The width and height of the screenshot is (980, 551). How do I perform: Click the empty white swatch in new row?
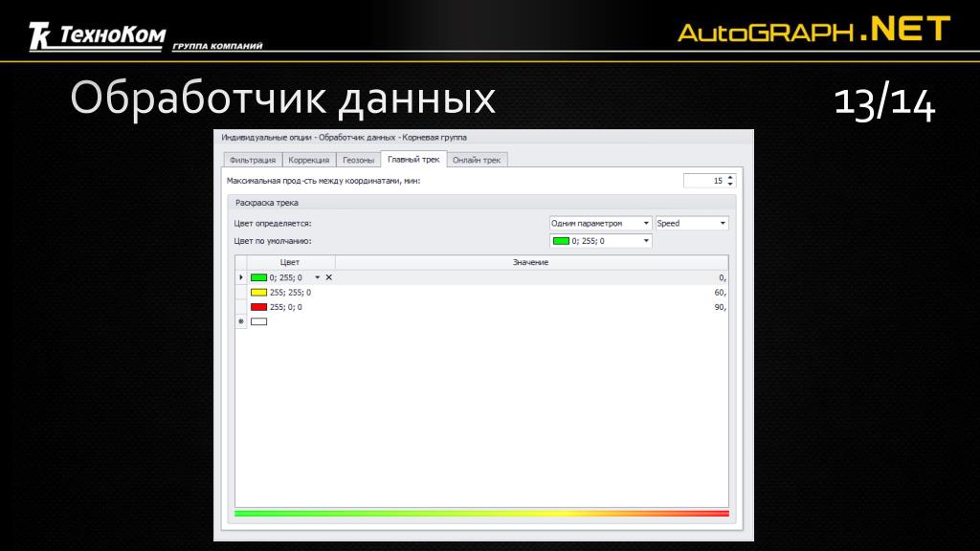(x=258, y=321)
